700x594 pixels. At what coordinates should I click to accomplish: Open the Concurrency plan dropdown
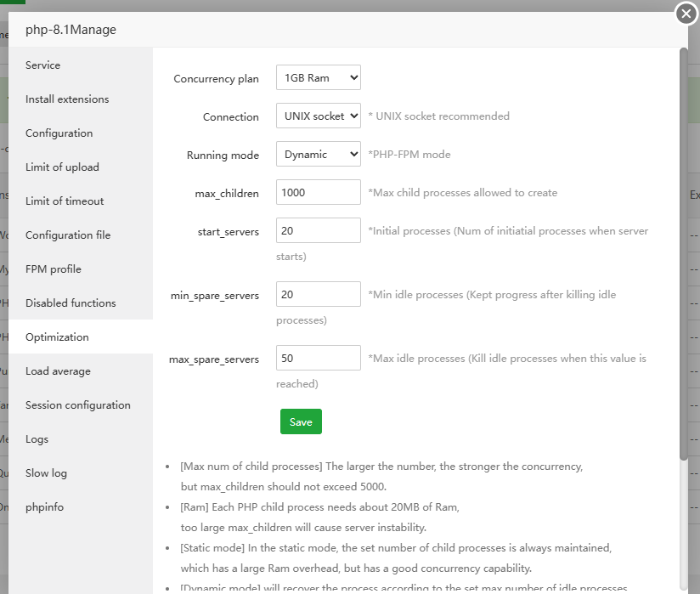(319, 78)
